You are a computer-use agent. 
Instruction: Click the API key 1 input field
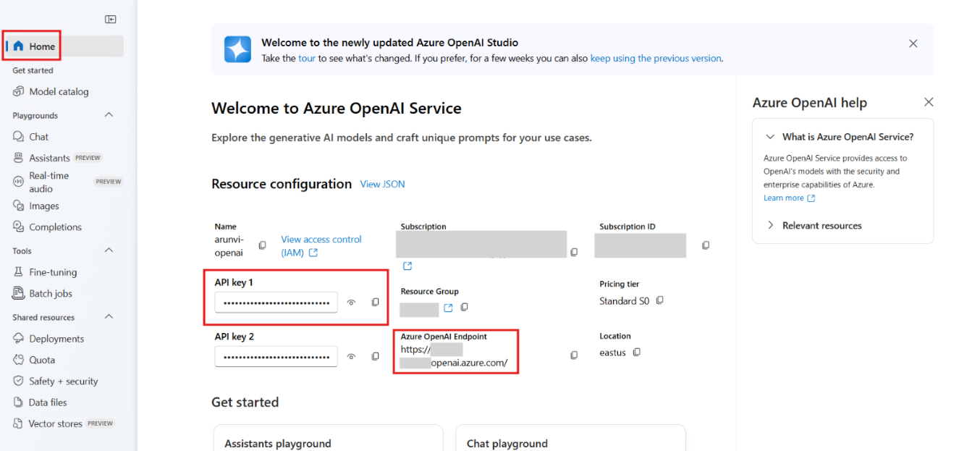tap(276, 302)
